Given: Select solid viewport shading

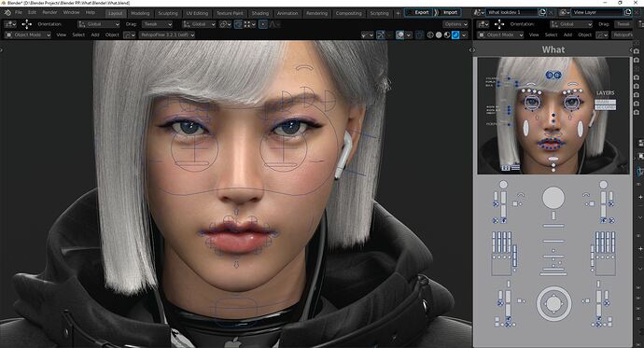Looking at the screenshot, I should coord(439,35).
